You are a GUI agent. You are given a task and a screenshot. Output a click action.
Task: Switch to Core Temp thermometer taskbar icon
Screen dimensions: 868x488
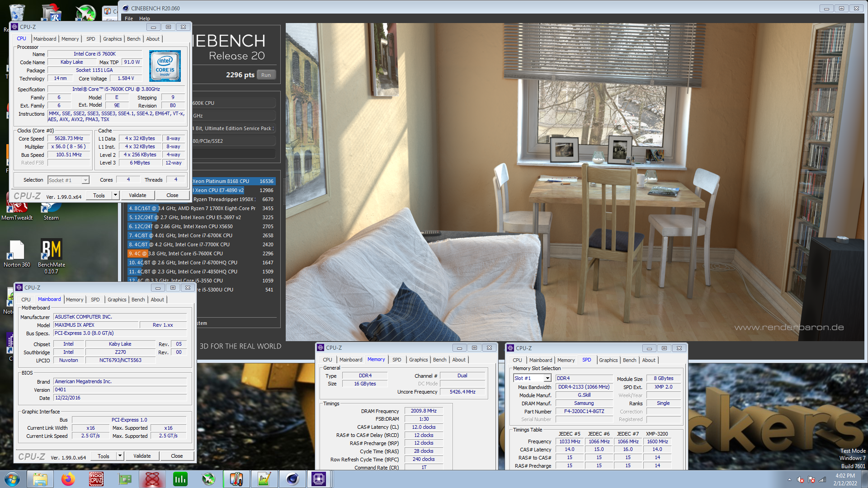click(x=236, y=479)
